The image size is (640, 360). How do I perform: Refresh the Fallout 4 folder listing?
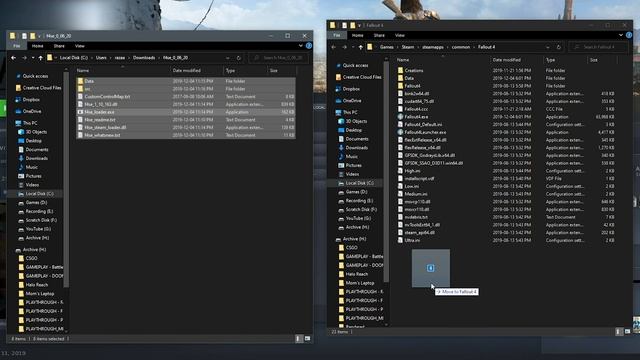[x=559, y=47]
